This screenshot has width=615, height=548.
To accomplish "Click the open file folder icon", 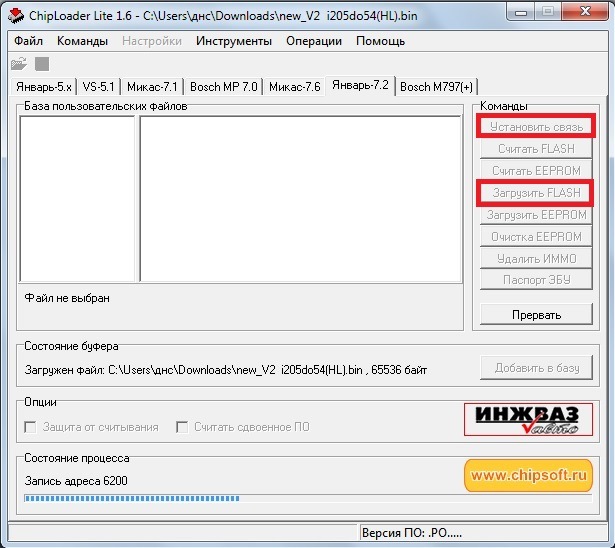I will pyautogui.click(x=18, y=64).
